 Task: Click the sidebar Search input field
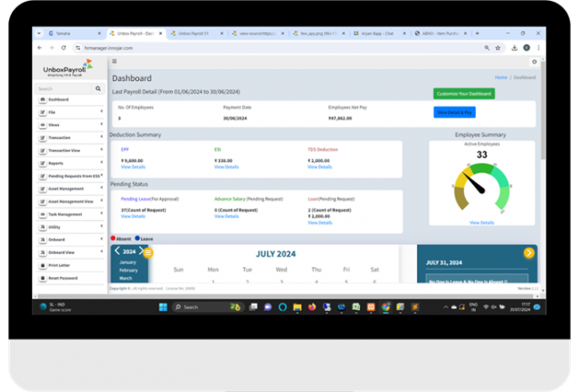[64, 89]
